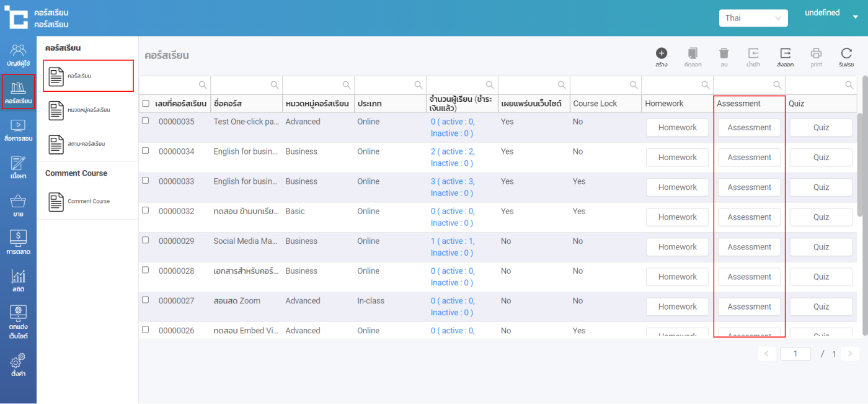This screenshot has width=868, height=404.
Task: Expand the undefined user menu arrow
Action: click(x=856, y=17)
